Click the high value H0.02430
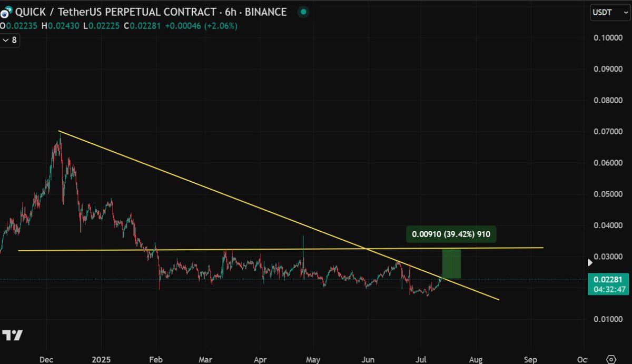Screen dimensions: 632x364 [61, 25]
